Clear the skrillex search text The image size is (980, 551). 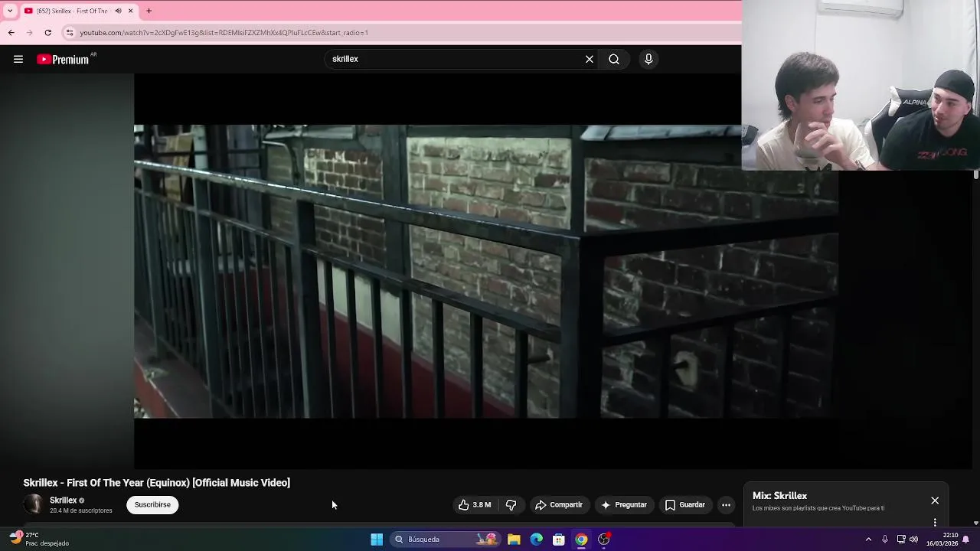(x=590, y=59)
